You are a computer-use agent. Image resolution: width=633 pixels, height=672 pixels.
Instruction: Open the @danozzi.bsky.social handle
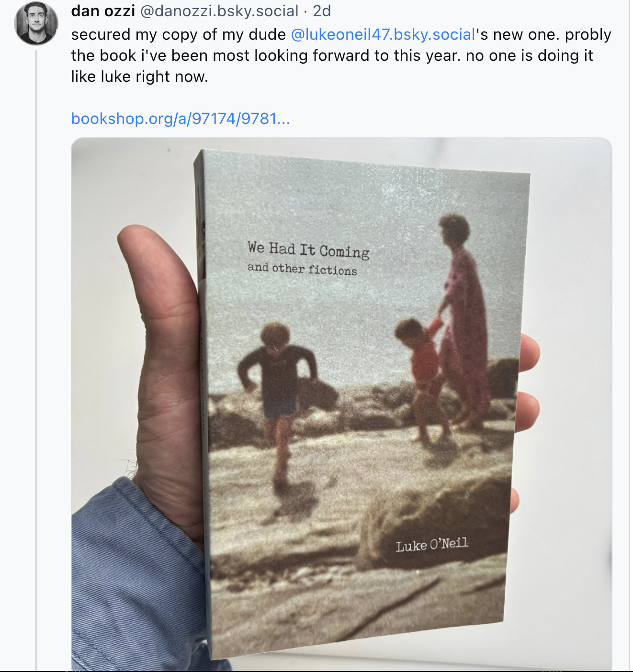(x=219, y=11)
